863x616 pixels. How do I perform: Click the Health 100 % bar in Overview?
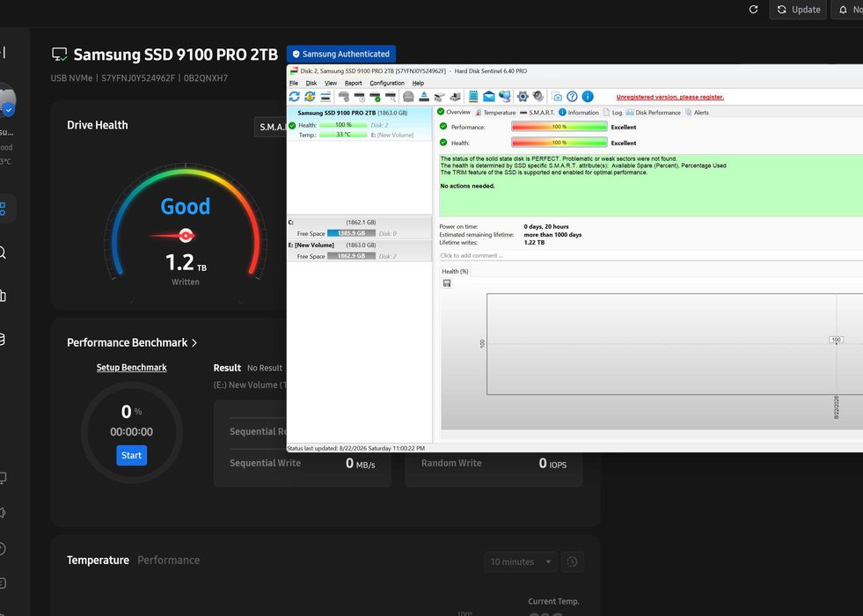[x=559, y=143]
